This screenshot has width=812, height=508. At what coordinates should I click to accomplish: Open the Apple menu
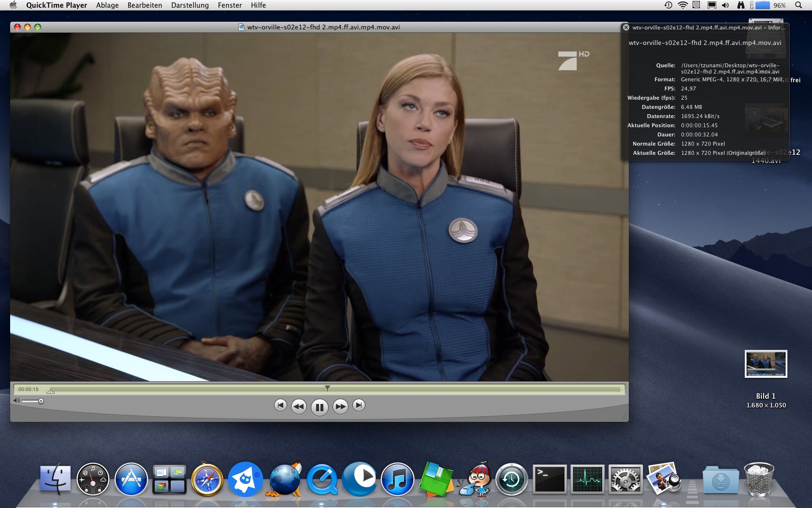13,5
